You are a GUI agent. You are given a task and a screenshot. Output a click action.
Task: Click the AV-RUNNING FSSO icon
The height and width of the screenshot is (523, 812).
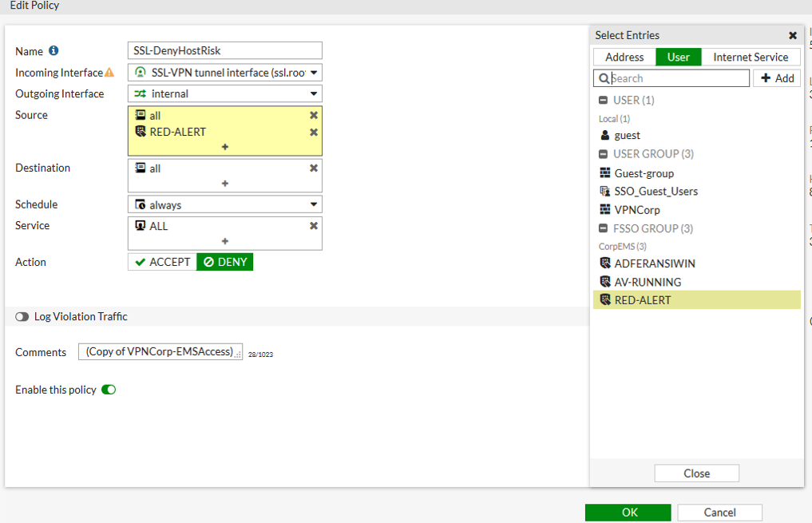[x=605, y=282]
